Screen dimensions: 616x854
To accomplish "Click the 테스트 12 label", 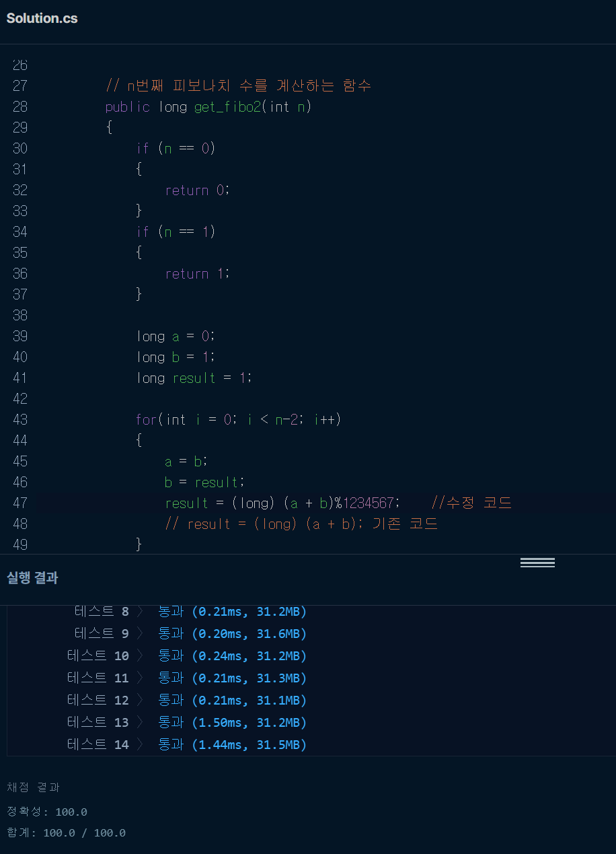I will [x=98, y=701].
